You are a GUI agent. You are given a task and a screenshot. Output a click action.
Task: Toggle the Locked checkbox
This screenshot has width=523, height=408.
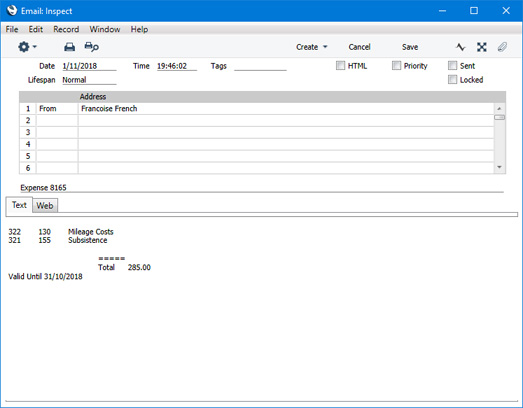(452, 79)
